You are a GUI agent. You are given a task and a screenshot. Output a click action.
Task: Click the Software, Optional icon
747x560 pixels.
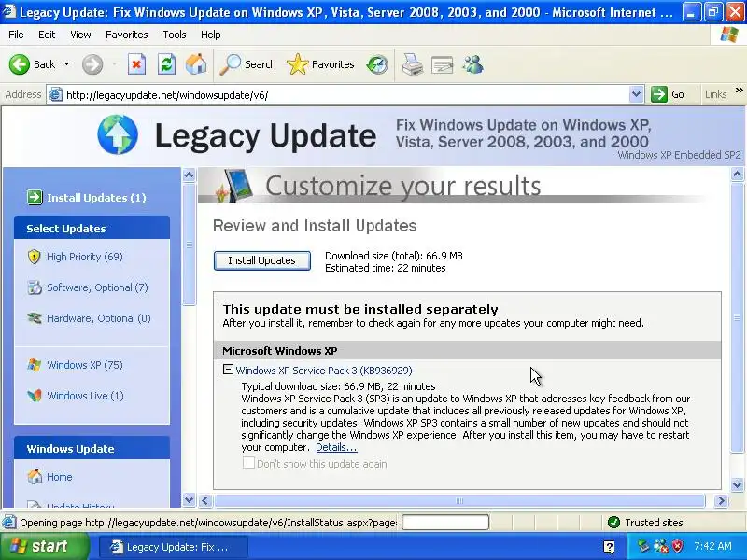point(35,287)
